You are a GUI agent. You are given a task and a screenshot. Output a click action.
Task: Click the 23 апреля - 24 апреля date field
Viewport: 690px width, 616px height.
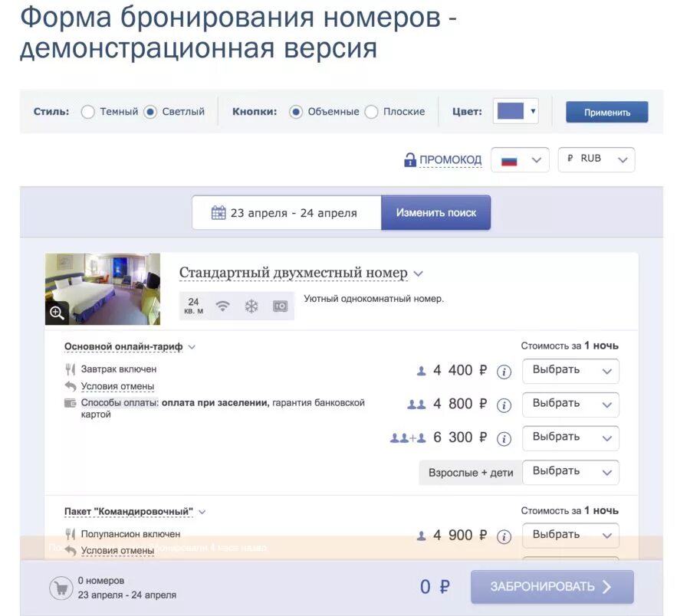pos(287,213)
